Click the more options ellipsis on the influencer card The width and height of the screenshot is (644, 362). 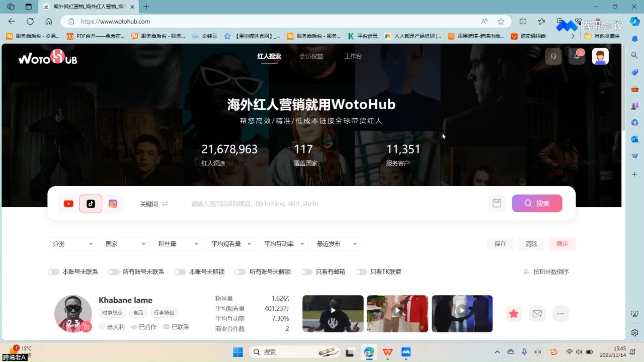[x=560, y=313]
